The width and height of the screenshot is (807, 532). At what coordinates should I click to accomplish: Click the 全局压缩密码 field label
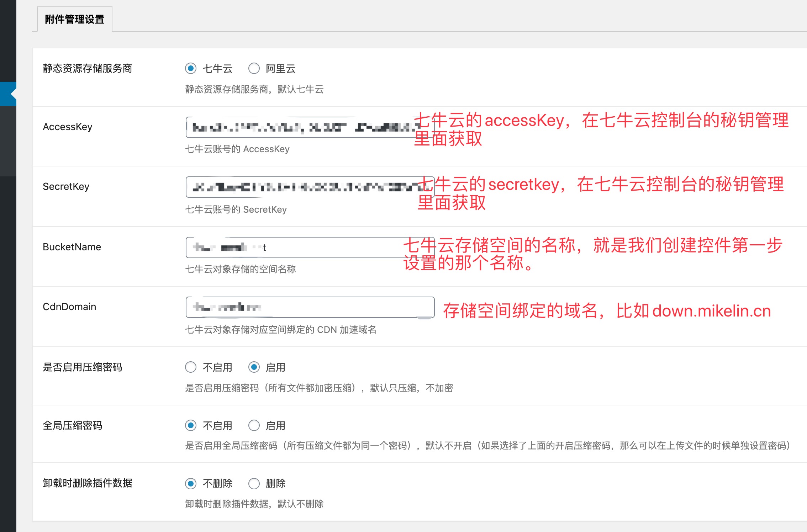pos(73,425)
